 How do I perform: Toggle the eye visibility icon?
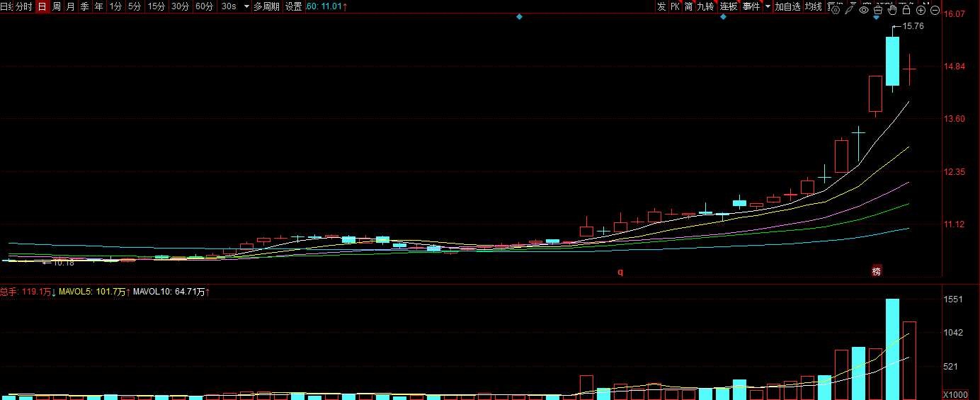pyautogui.click(x=863, y=10)
